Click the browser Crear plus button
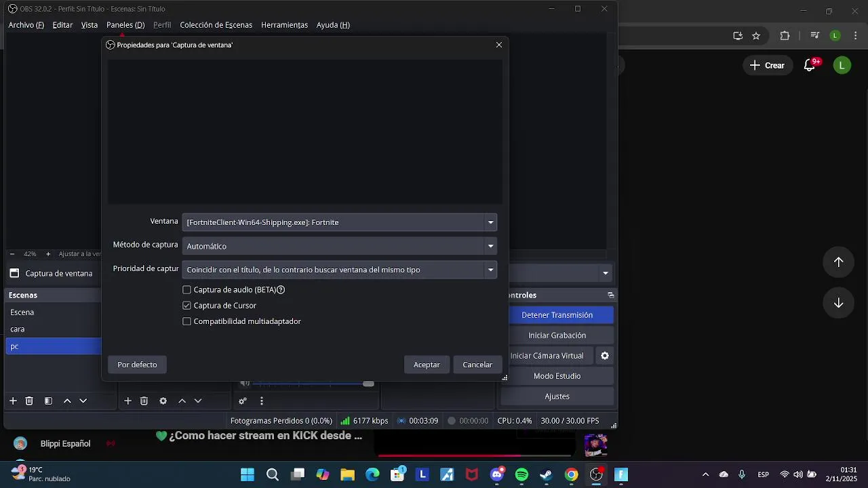868x488 pixels. pos(767,65)
